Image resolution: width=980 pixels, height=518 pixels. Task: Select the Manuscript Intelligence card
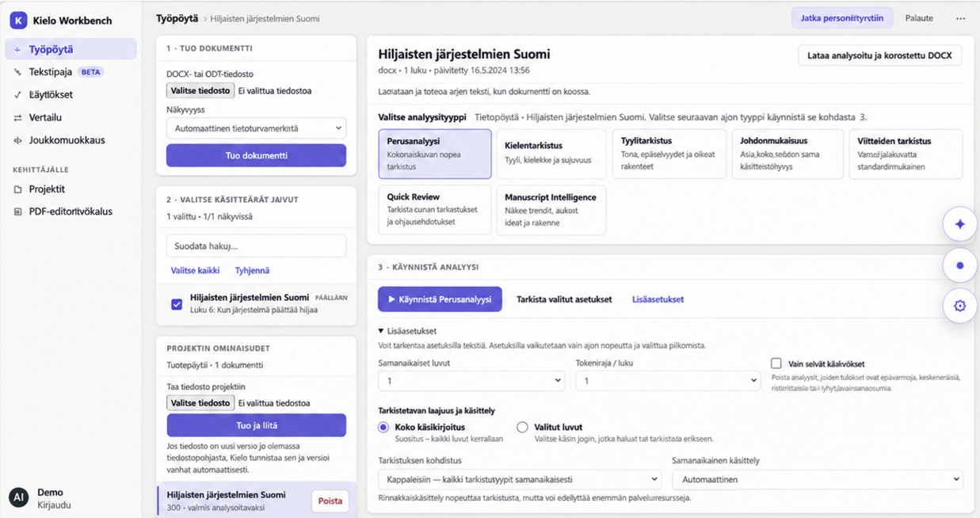(551, 210)
